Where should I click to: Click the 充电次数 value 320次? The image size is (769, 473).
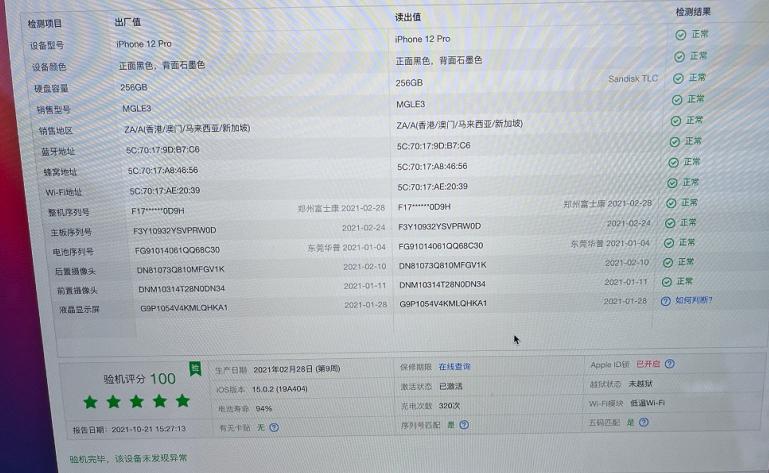pyautogui.click(x=449, y=406)
